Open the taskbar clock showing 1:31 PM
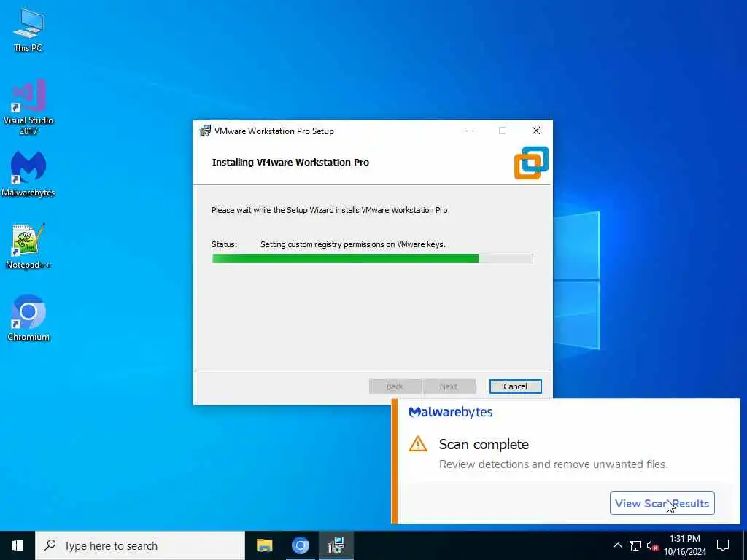This screenshot has height=560, width=747. 685,545
